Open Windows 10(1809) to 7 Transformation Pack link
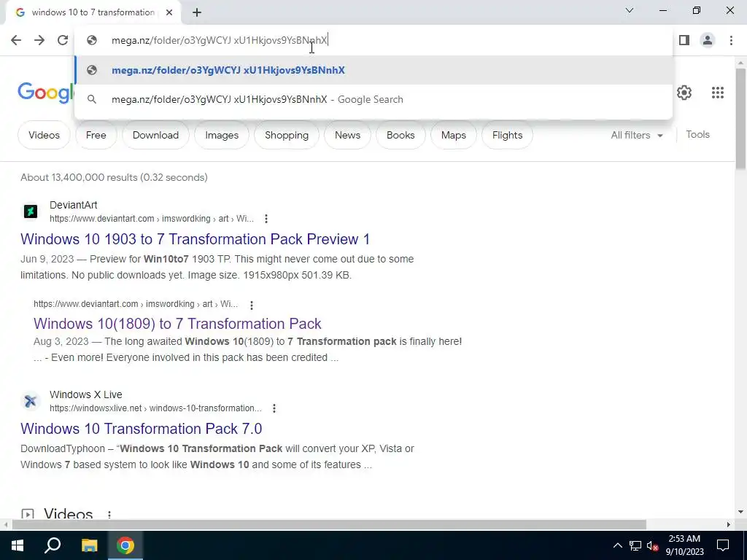 [177, 323]
